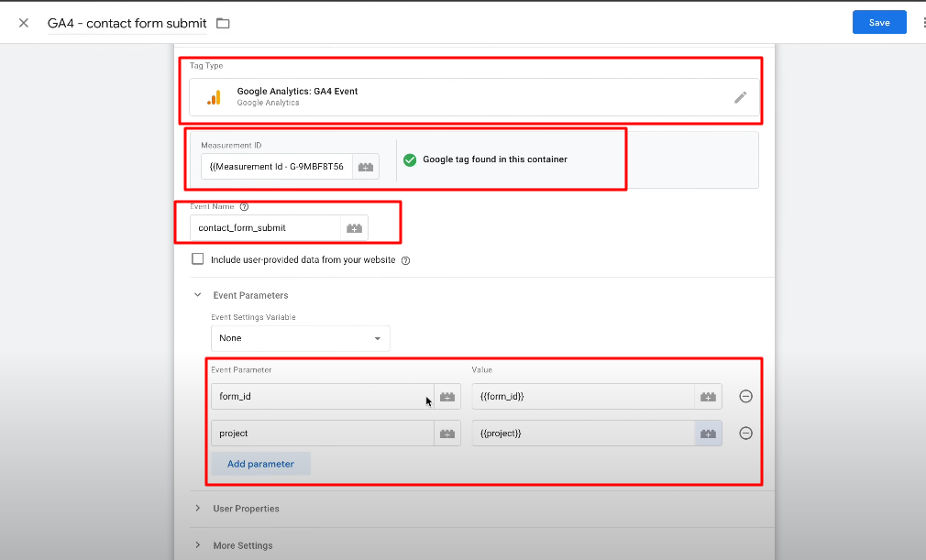Open Event Settings Variable dropdown
The height and width of the screenshot is (560, 926).
tap(300, 338)
